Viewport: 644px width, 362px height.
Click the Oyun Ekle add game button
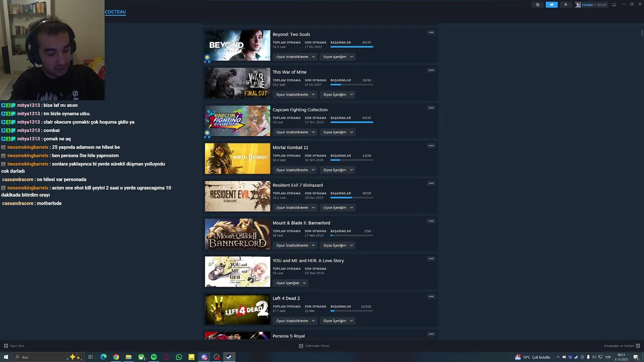[14, 346]
